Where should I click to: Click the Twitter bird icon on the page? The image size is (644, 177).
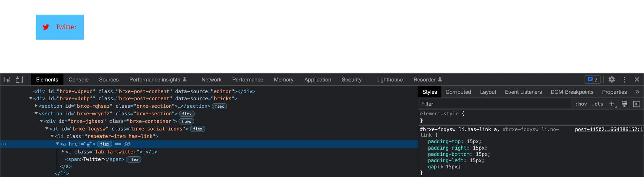tap(46, 27)
